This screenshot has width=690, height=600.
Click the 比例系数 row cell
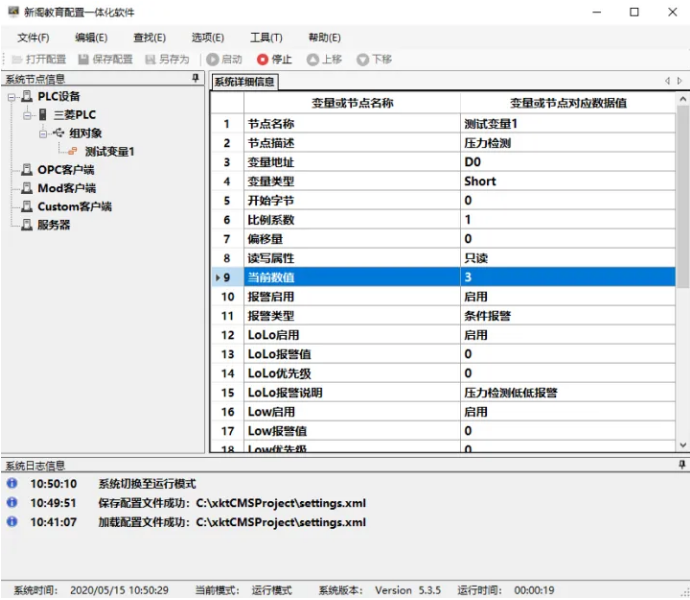tap(352, 220)
